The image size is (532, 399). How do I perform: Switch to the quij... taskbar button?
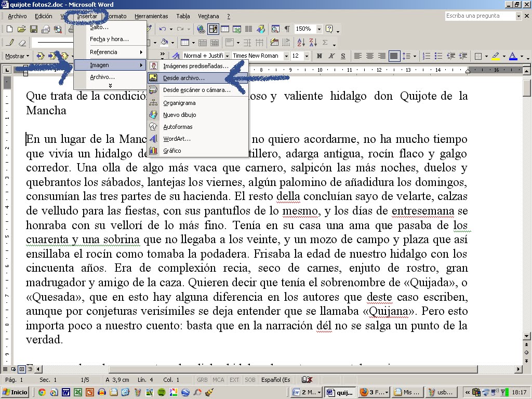tap(340, 392)
